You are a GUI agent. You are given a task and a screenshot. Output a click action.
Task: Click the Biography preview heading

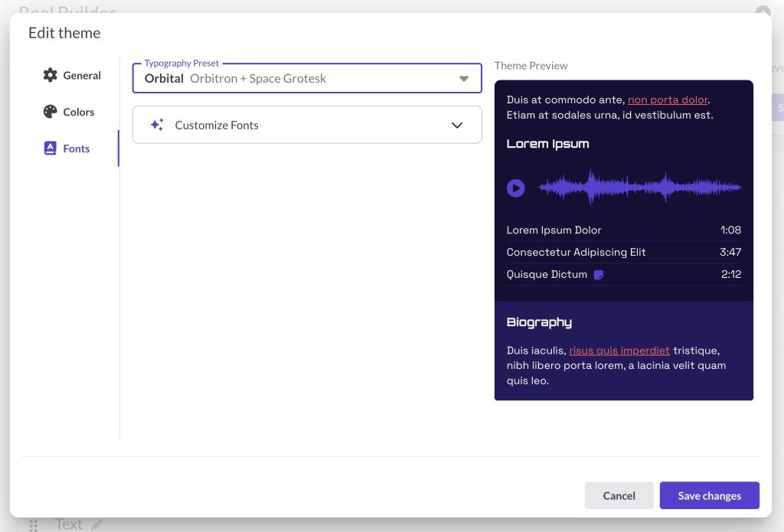(x=539, y=322)
